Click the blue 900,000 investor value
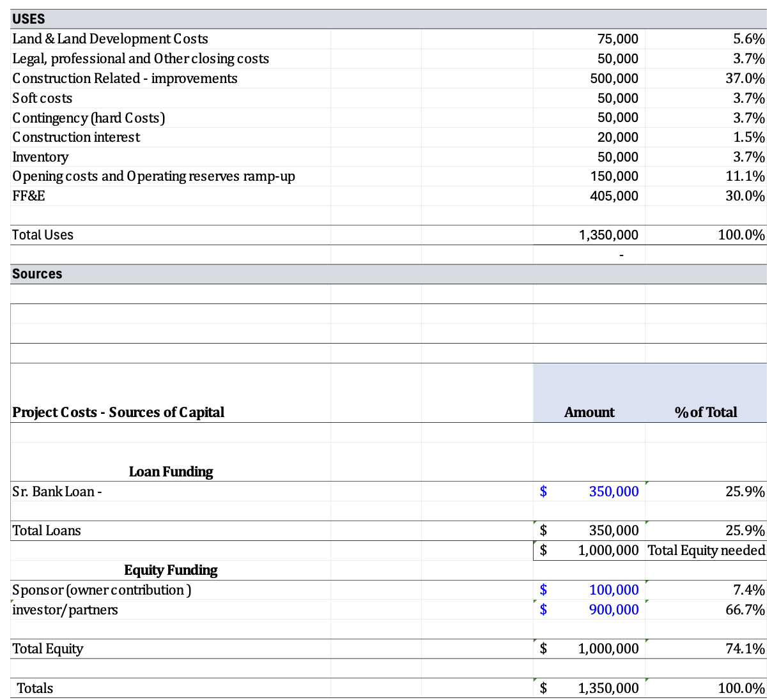The height and width of the screenshot is (700, 772). (x=614, y=610)
